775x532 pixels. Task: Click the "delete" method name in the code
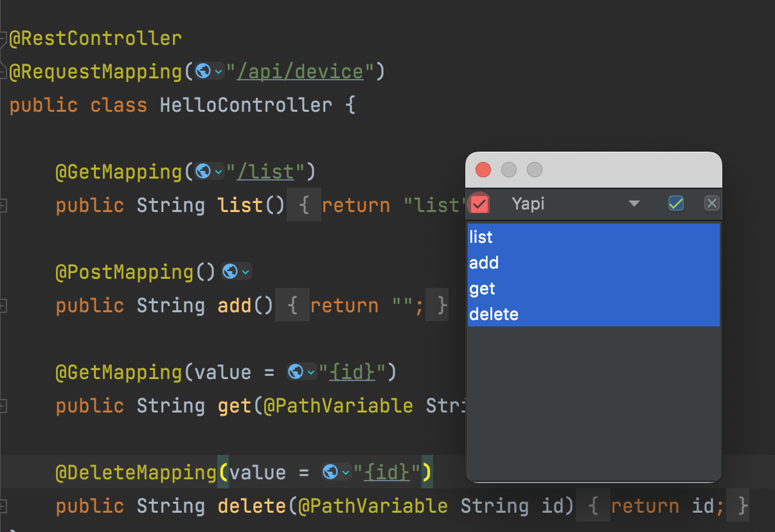point(252,506)
